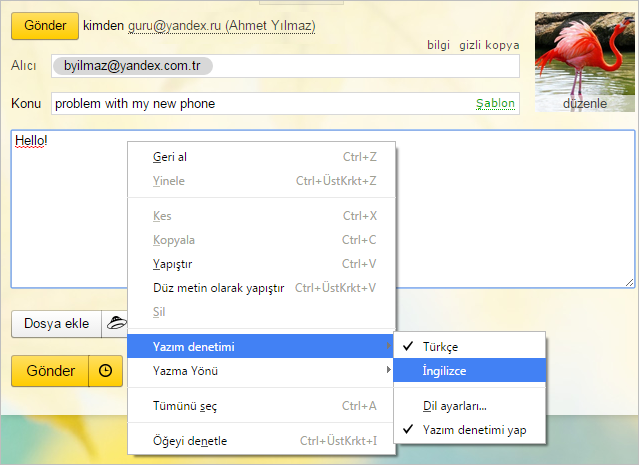Viewport: 639px width, 465px height.
Task: Grab the text area resize handle
Action: pos(630,282)
